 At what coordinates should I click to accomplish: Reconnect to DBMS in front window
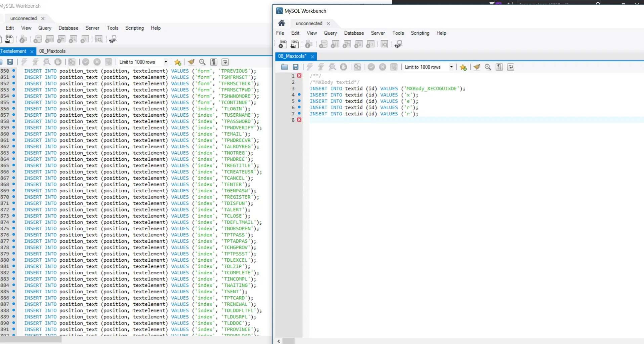(398, 44)
